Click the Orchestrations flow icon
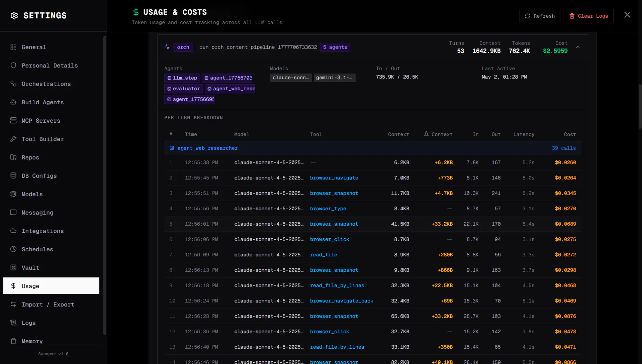Viewport: 642px width, 364px height. [13, 84]
